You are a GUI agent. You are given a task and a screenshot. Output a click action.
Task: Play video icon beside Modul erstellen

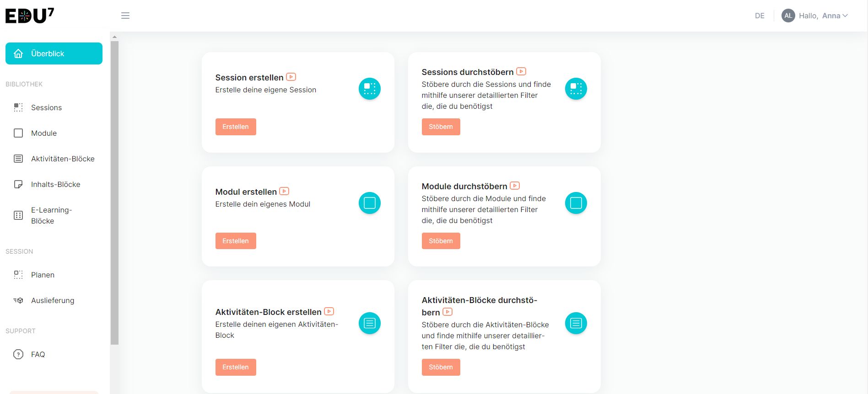[x=284, y=191]
